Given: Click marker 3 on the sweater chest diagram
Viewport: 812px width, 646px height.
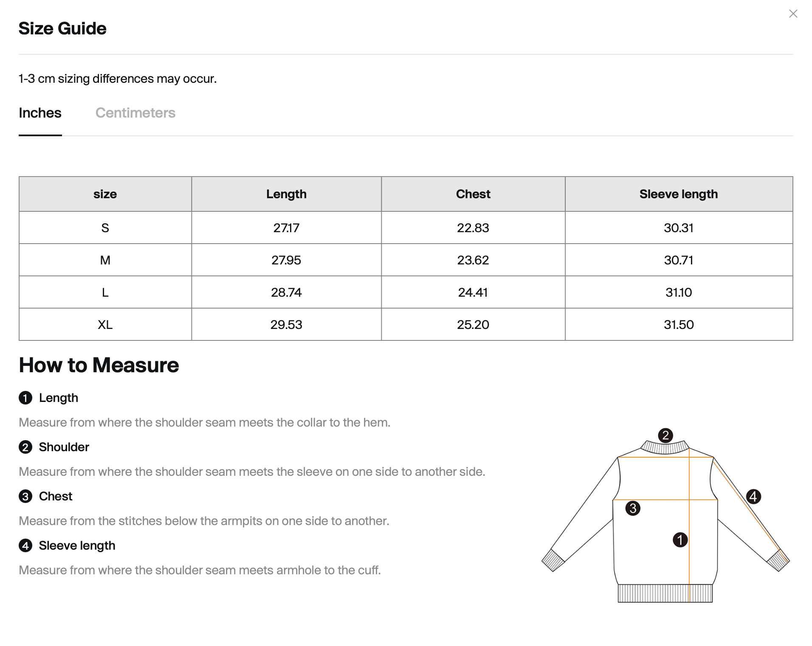Looking at the screenshot, I should (x=633, y=508).
